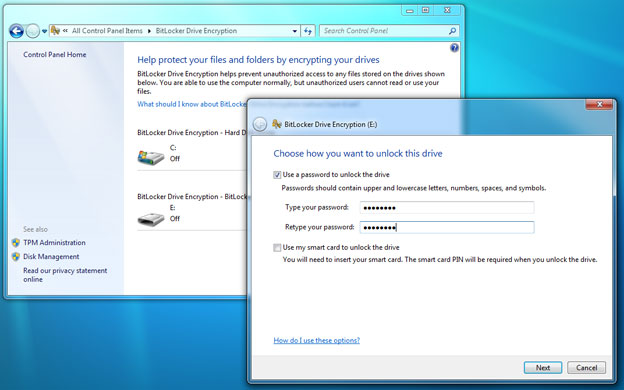Open What should I know about BitLocker link
Screen dimensions: 624x390
coord(192,104)
